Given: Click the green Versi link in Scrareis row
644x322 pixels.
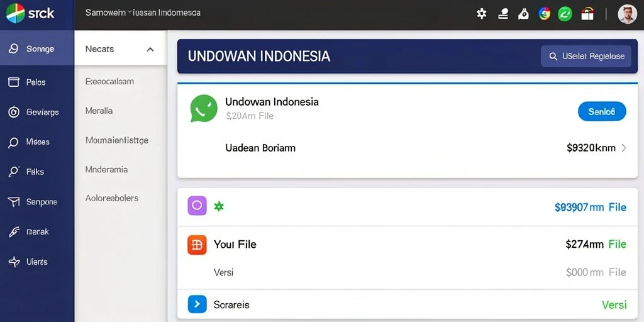Looking at the screenshot, I should (614, 305).
